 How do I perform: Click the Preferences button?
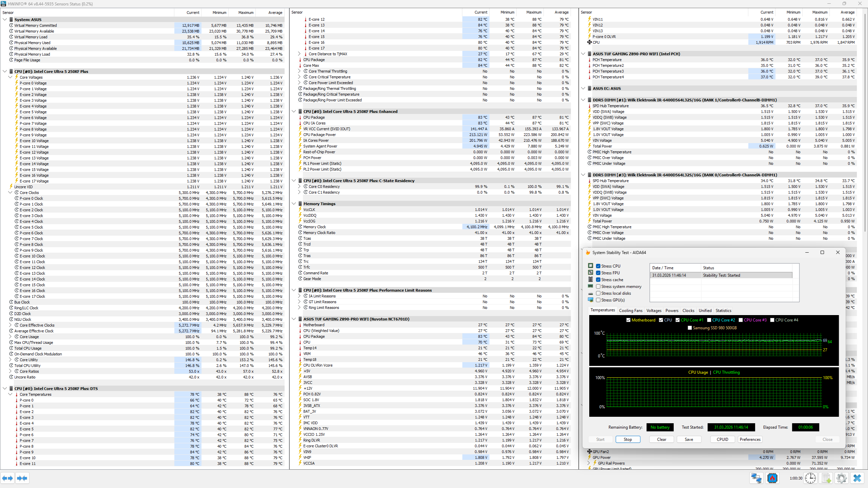[x=750, y=440]
